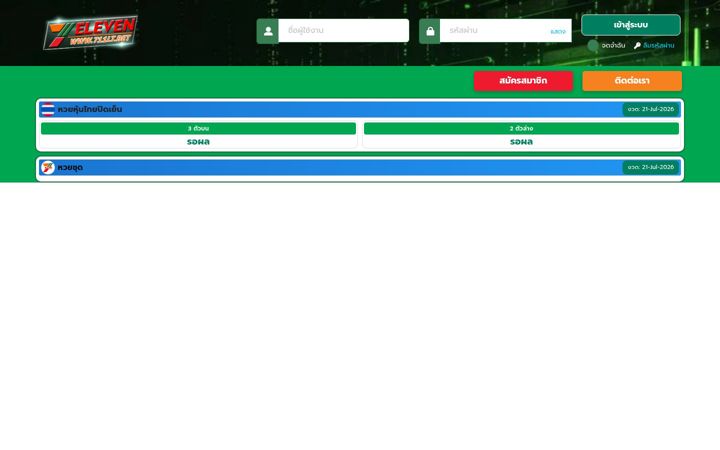Open the หวยหุ้นไทยปิดเย็น lottery header
This screenshot has width=720, height=450.
360,110
